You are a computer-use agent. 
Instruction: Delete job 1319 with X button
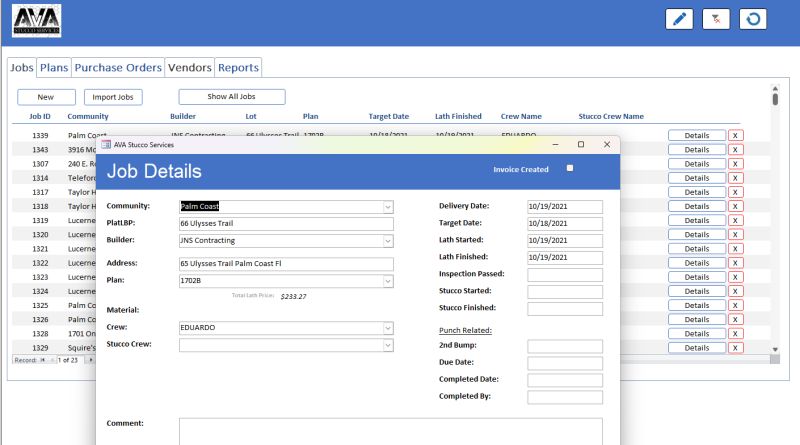735,220
